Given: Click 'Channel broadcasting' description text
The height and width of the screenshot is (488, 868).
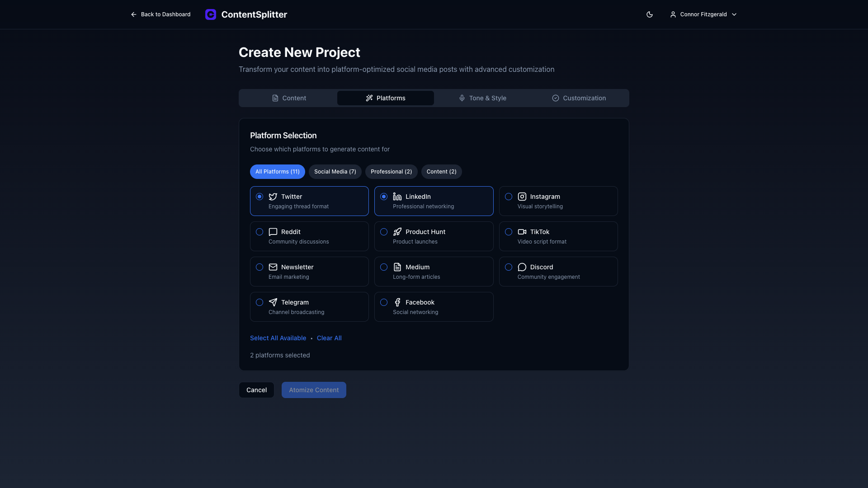Looking at the screenshot, I should point(296,312).
